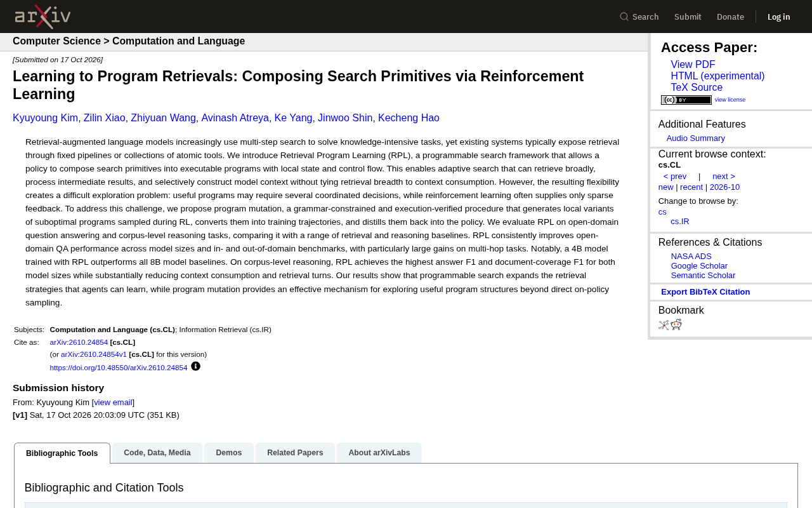Open the HTML (experimental) version

[x=717, y=76]
